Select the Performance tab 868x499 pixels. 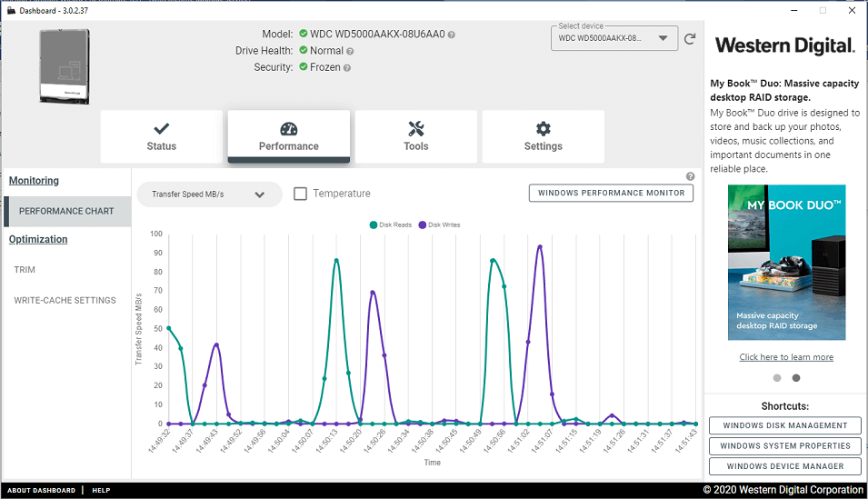click(288, 137)
